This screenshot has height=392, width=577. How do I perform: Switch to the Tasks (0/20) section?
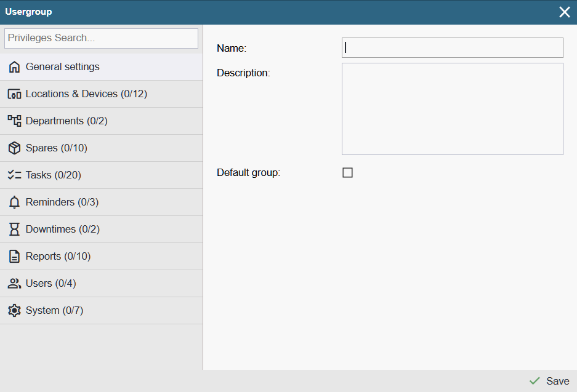click(54, 175)
